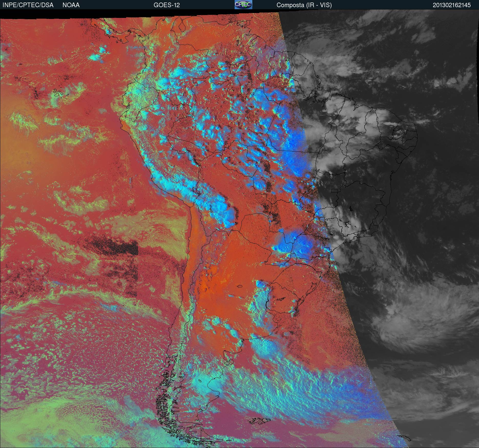The width and height of the screenshot is (479, 448).
Task: Click the INPE/CPTEC/DSA header text
Action: [28, 5]
